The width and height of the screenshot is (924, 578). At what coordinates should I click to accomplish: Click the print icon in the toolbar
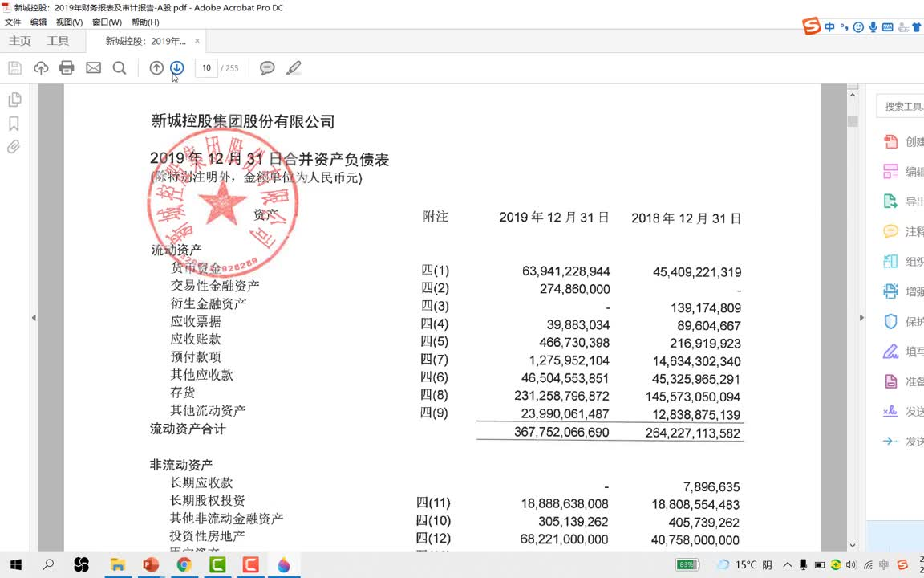tap(67, 67)
